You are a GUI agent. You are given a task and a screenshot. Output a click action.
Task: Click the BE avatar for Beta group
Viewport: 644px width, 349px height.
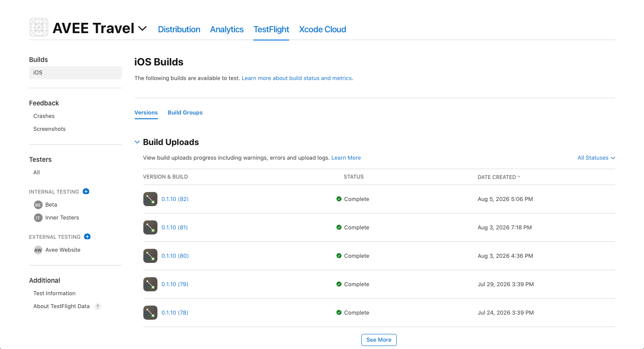(x=38, y=205)
